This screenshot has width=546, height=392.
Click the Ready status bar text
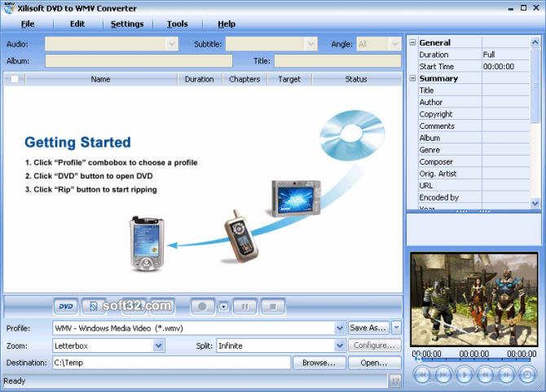(x=15, y=381)
